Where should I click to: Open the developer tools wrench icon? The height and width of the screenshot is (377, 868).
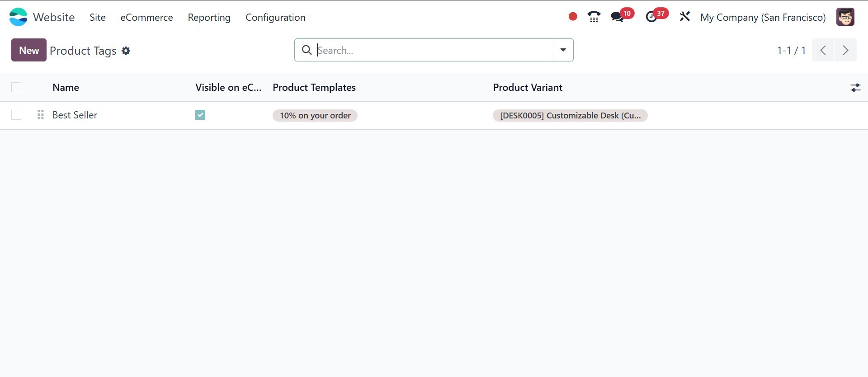[x=685, y=17]
